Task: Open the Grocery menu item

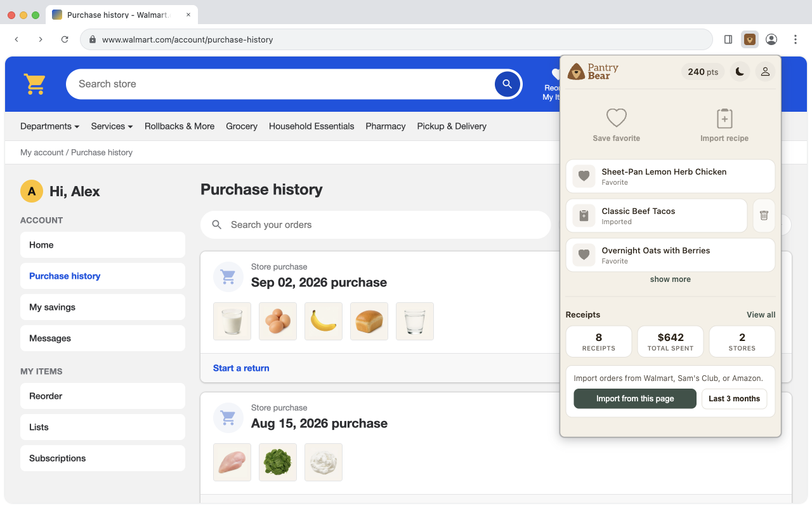Action: pyautogui.click(x=242, y=126)
